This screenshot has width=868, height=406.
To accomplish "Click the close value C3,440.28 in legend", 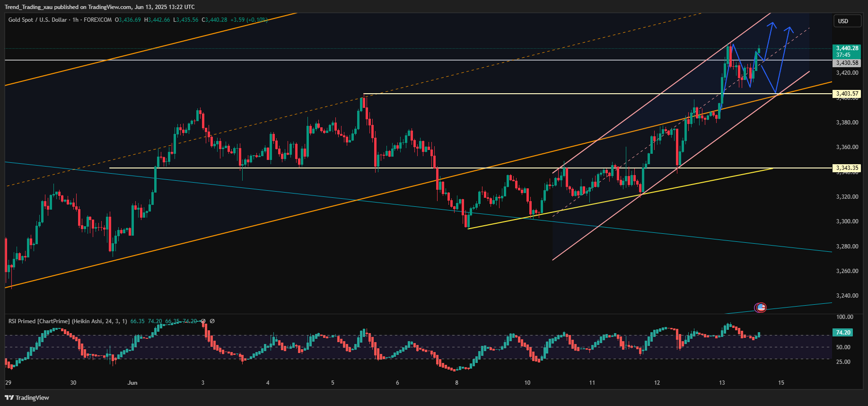I will [x=214, y=20].
